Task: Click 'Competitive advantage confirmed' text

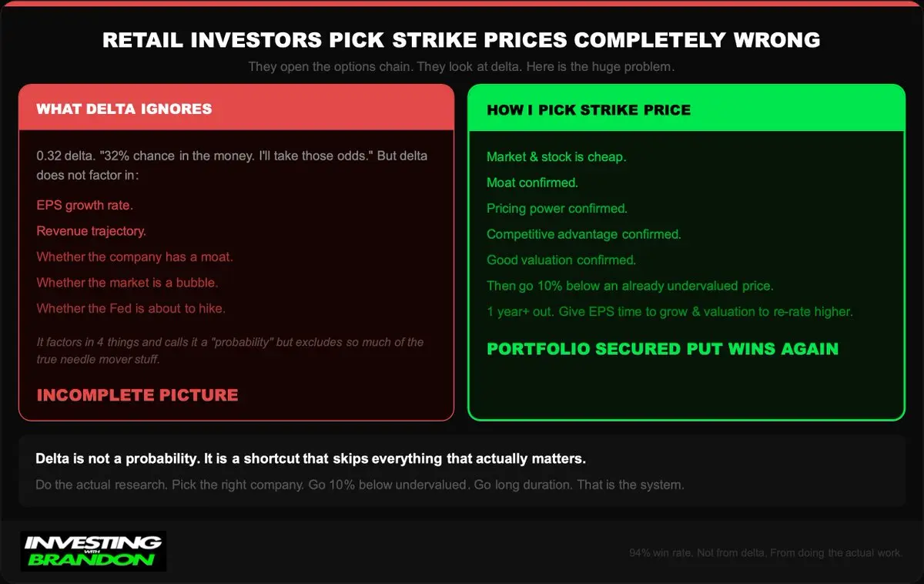Action: 584,234
